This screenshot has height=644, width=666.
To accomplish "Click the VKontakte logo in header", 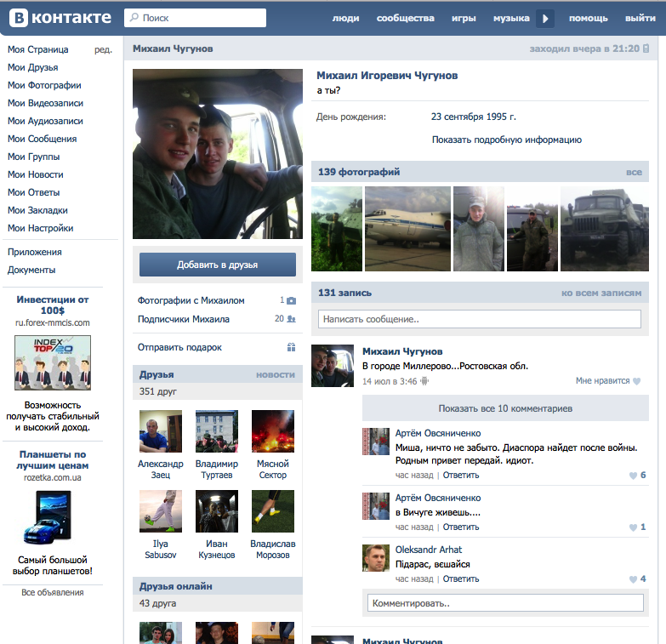I will point(60,18).
